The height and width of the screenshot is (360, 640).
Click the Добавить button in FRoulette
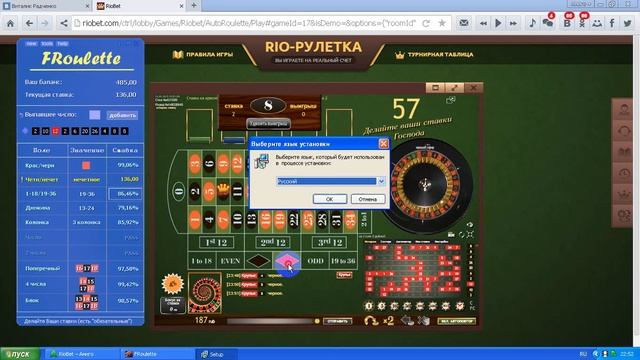(122, 115)
